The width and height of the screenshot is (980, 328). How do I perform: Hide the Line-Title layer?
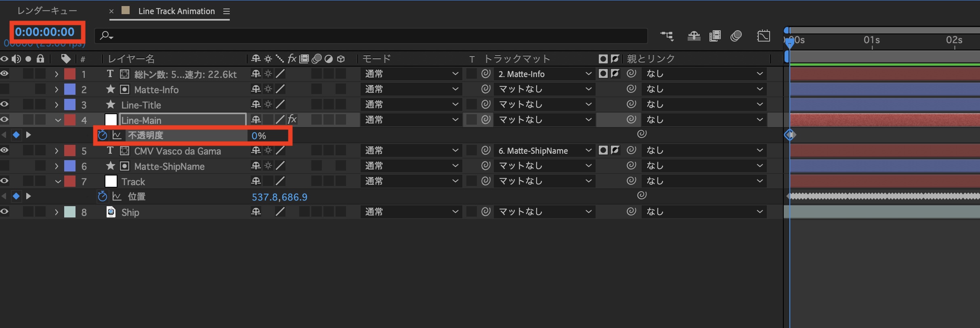click(4, 104)
